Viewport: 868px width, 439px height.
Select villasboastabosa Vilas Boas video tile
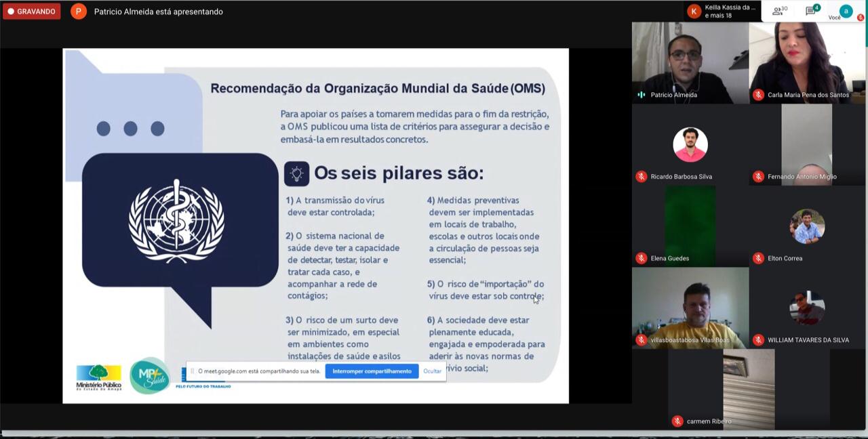690,308
